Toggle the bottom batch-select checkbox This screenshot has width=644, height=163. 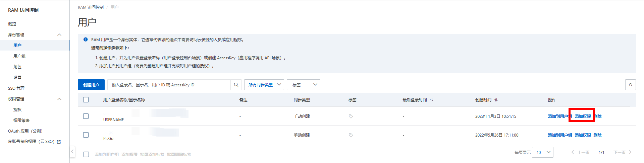(x=86, y=154)
